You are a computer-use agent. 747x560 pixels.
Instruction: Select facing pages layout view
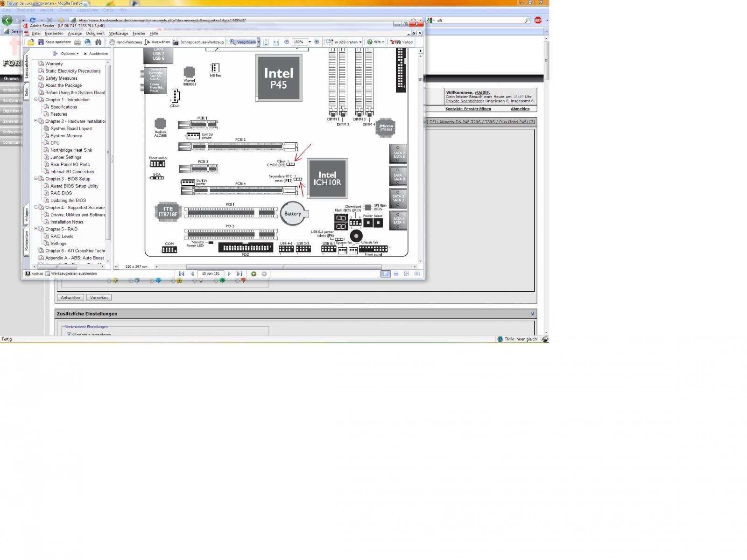point(417,274)
